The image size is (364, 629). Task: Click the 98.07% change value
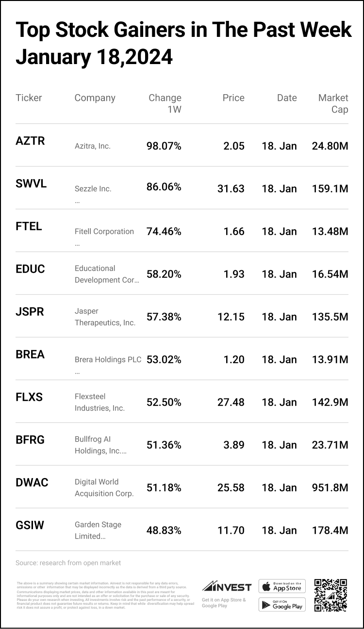164,146
